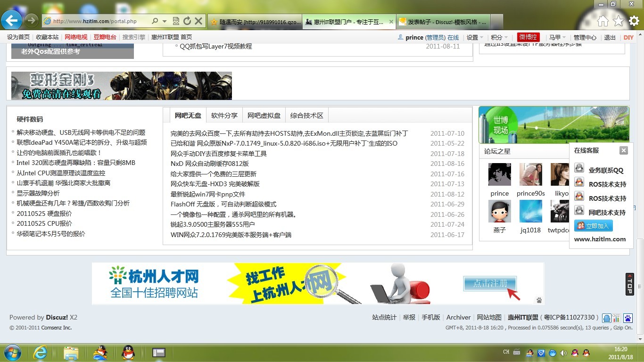Viewport: 644px width, 362px height.
Task: Click the scrollbar down arrow
Action: tap(640, 338)
